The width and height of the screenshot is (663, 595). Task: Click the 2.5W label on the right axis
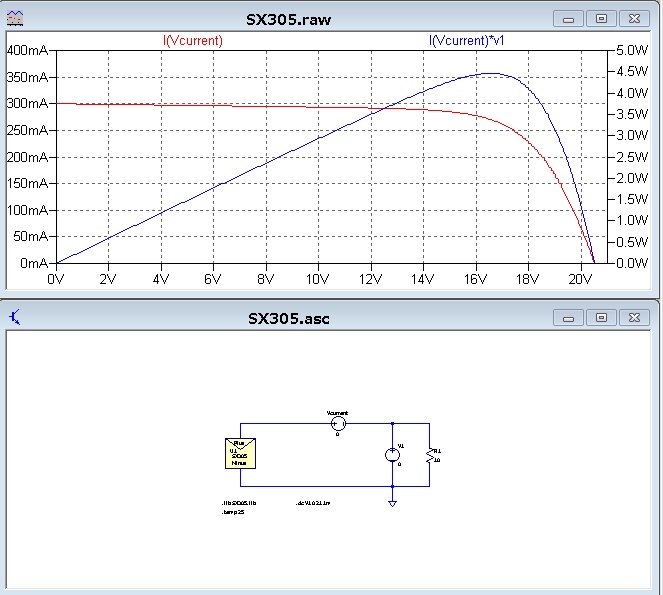(632, 157)
